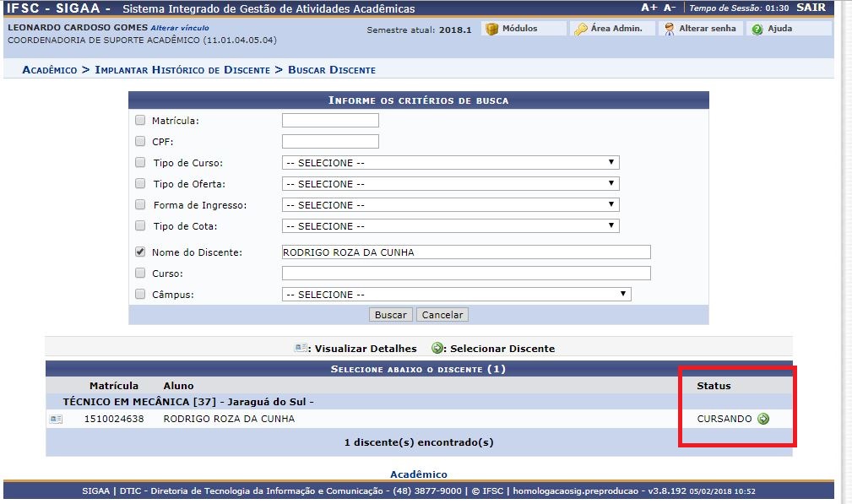Click the Acadêmico link at the bottom
Viewport: 852px width, 504px height.
coord(418,474)
